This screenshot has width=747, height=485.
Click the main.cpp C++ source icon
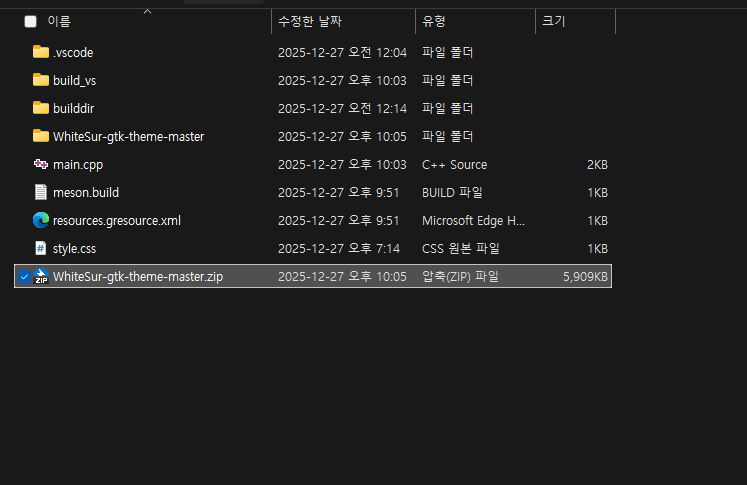coord(40,164)
